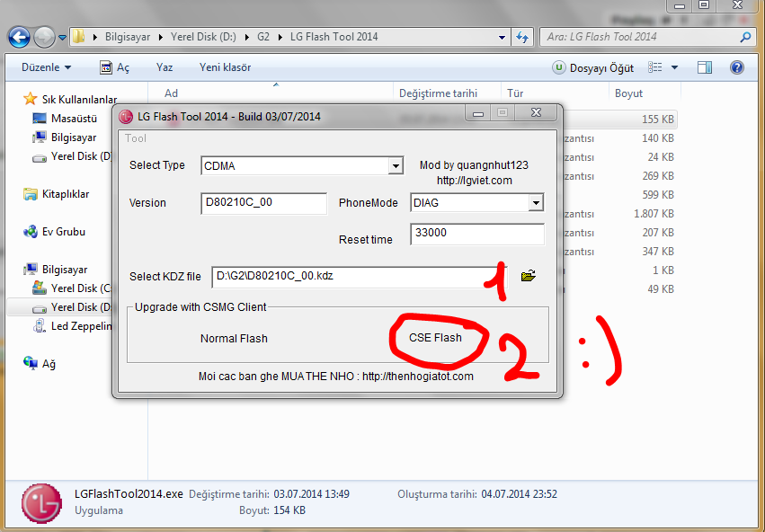Click the 1.807 KB file size entry
This screenshot has height=532, width=765.
click(654, 214)
